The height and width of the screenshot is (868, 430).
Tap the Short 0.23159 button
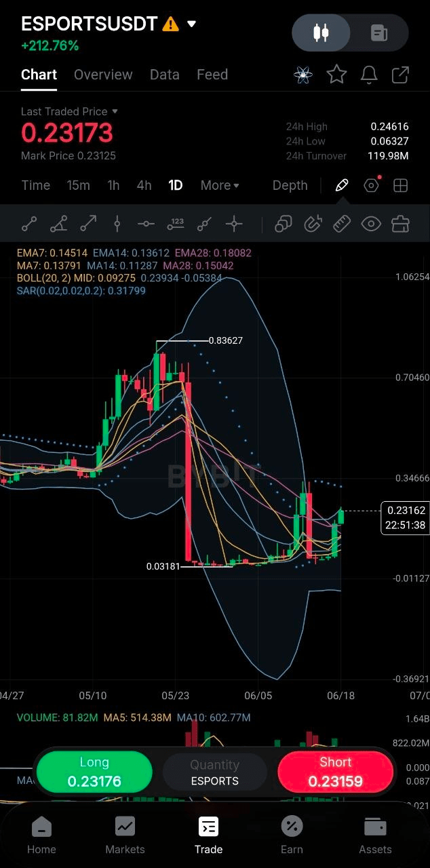pos(336,772)
